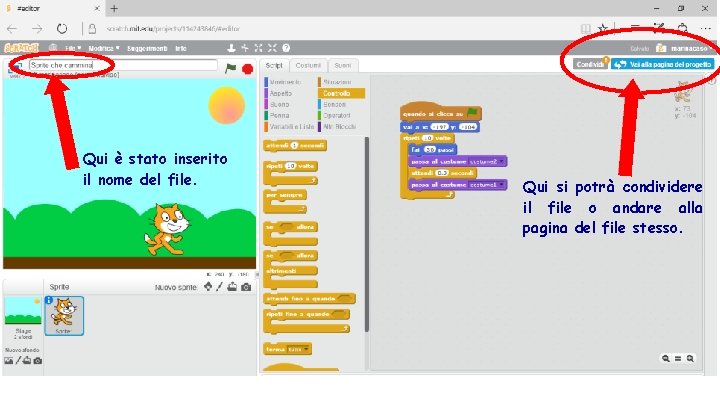This screenshot has height=405, width=720.
Task: Paint new backdrop brush icon
Action: (x=18, y=361)
